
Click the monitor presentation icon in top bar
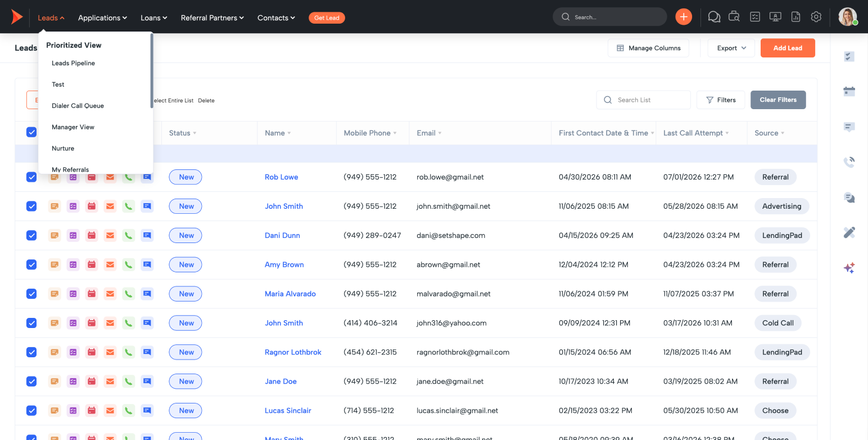775,17
